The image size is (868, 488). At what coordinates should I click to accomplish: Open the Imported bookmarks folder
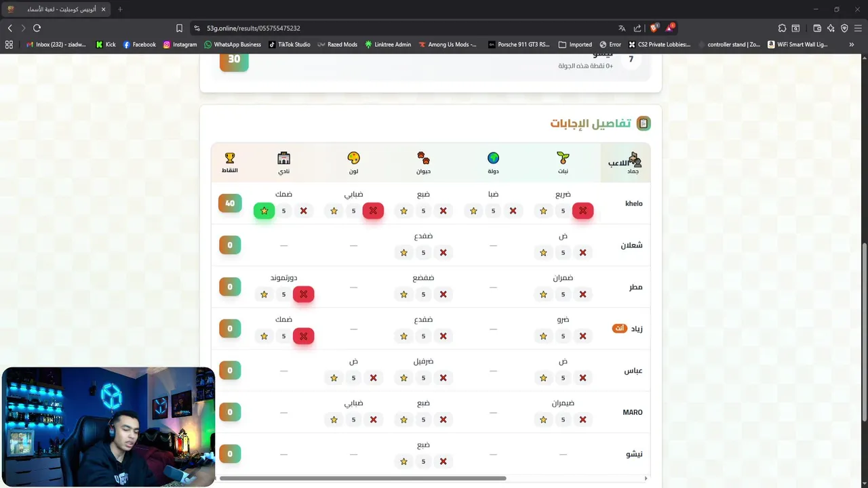coord(575,44)
